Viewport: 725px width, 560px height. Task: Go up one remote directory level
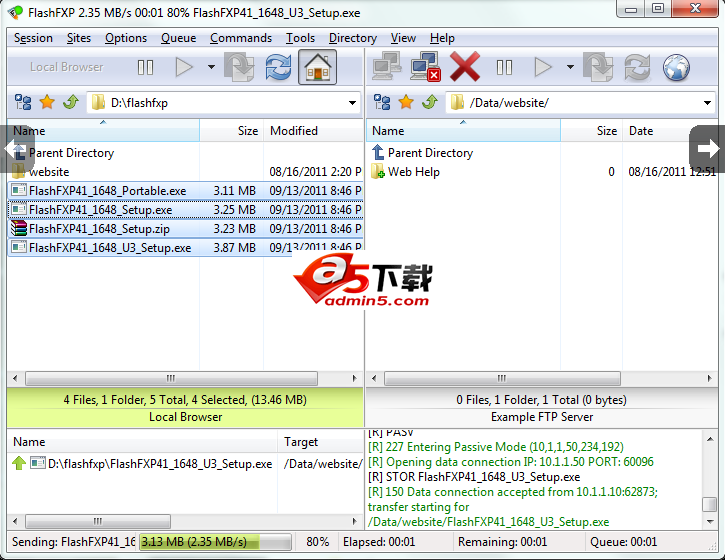(x=430, y=102)
